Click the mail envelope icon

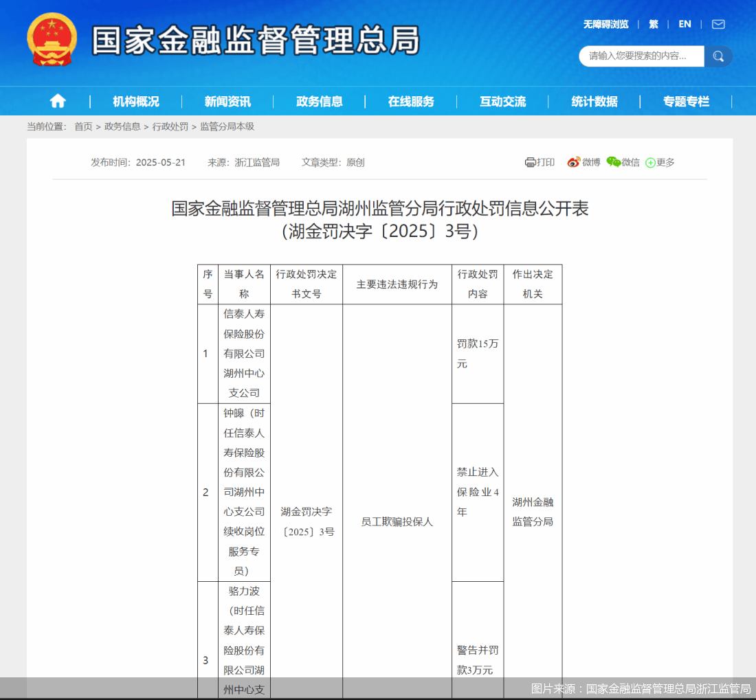click(718, 24)
